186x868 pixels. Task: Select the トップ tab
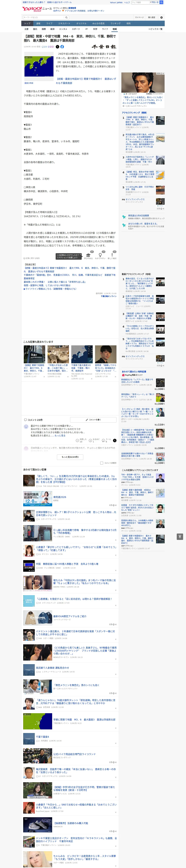27,24
